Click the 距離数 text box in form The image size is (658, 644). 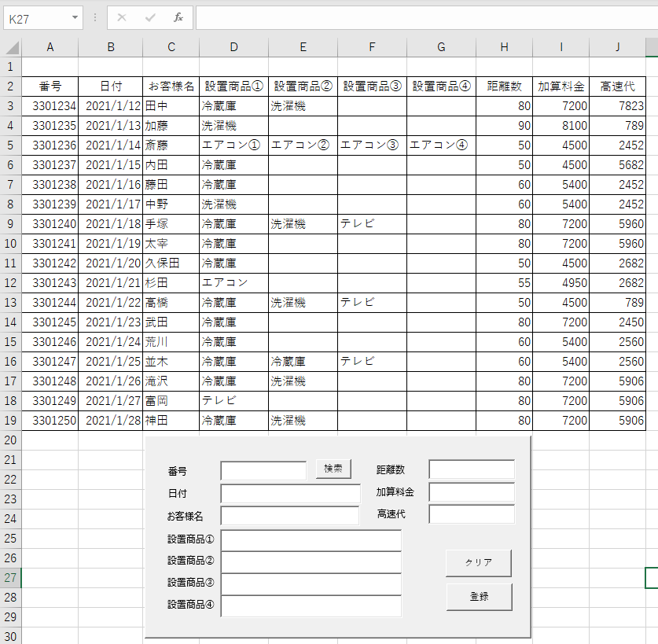point(472,469)
